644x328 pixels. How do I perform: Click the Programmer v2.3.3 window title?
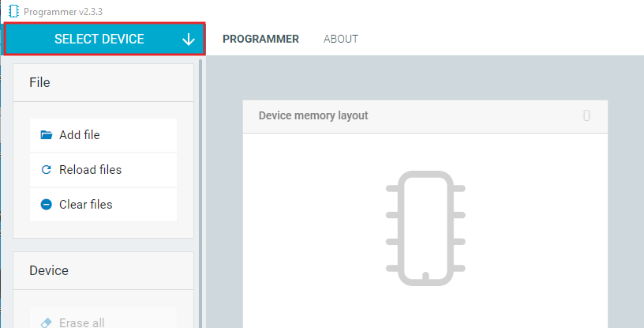(x=63, y=12)
